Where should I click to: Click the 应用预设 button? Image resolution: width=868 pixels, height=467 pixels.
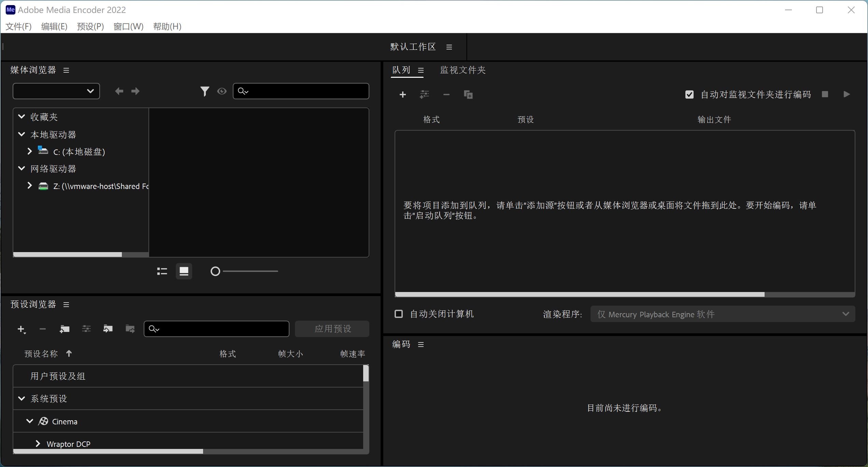click(332, 329)
